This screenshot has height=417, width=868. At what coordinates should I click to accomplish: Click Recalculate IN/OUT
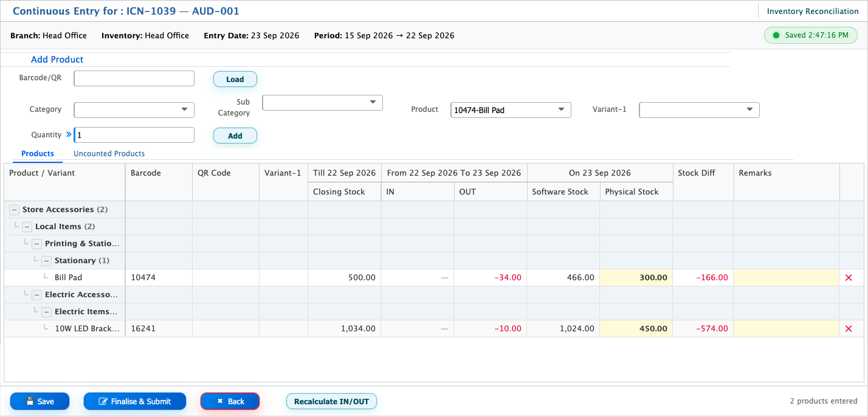(332, 402)
